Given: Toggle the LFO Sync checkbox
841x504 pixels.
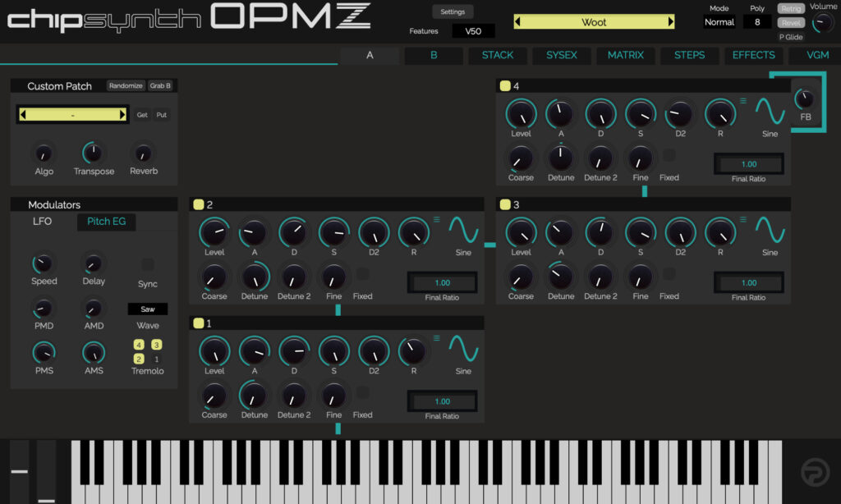Looking at the screenshot, I should tap(148, 264).
